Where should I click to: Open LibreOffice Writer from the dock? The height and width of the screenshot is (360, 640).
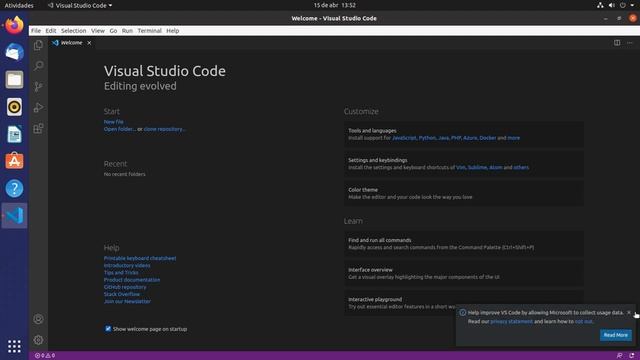pos(14,134)
